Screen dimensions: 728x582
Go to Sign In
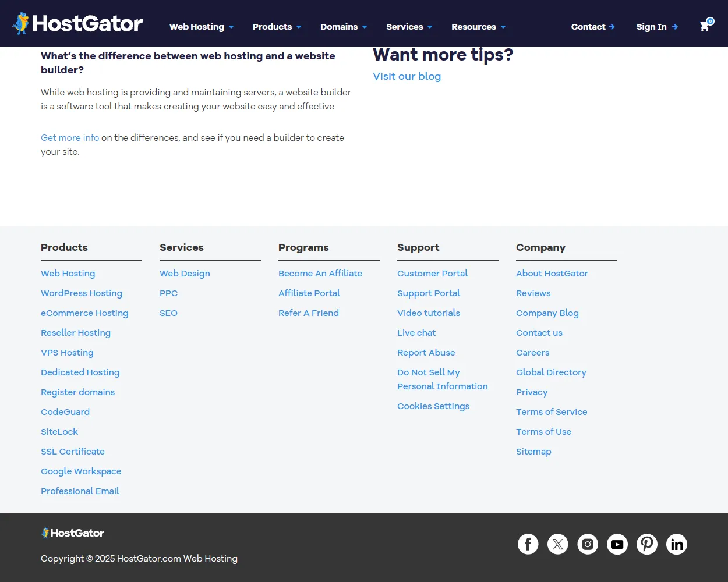(657, 27)
